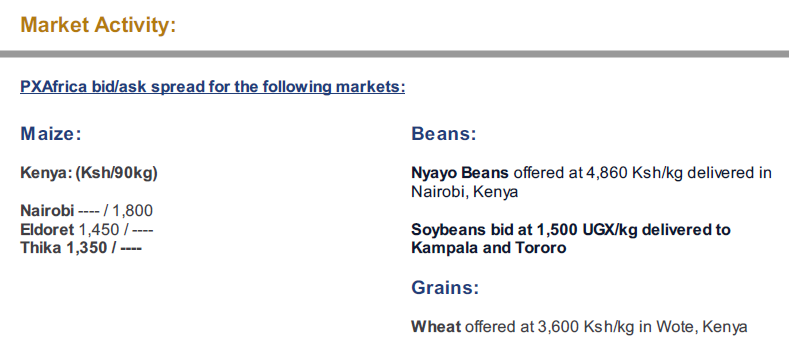Click the 'Nairobi, Kenya' delivery location text
789x363 pixels.
(x=464, y=192)
